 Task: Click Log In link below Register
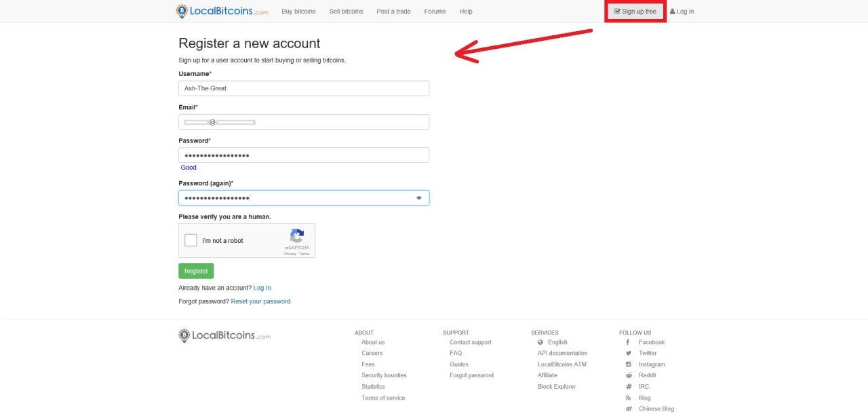point(262,288)
